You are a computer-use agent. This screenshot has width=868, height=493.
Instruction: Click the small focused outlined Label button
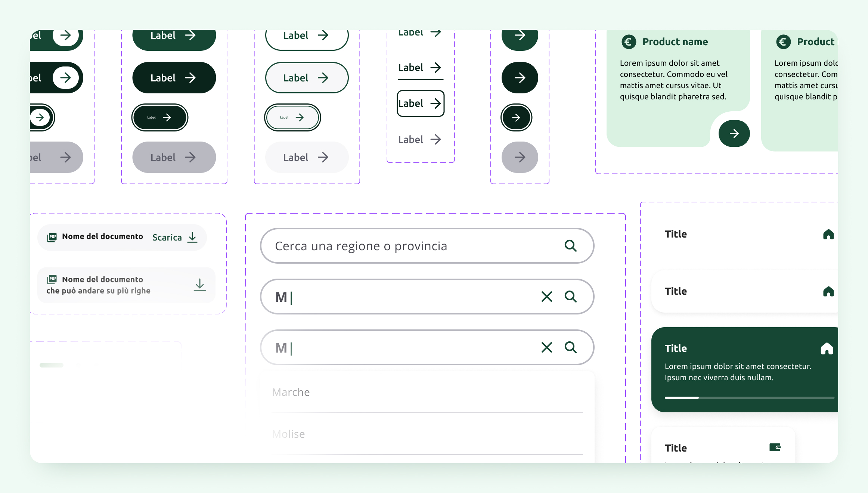[x=292, y=118]
